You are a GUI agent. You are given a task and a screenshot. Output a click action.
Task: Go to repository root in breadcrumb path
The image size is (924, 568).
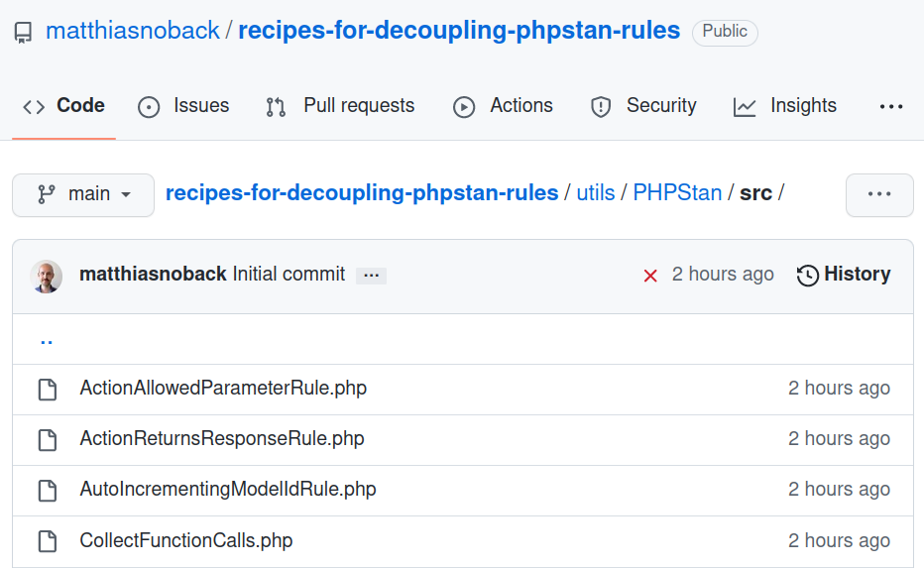coord(362,193)
